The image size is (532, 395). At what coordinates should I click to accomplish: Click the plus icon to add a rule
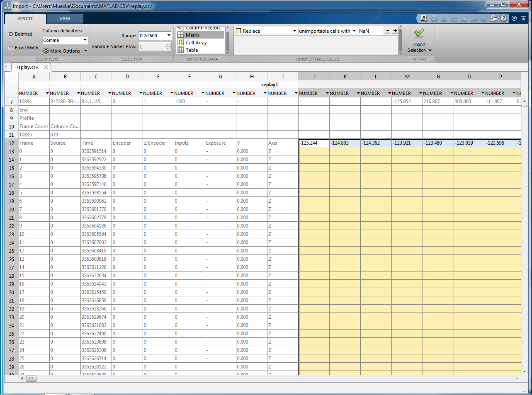(395, 31)
